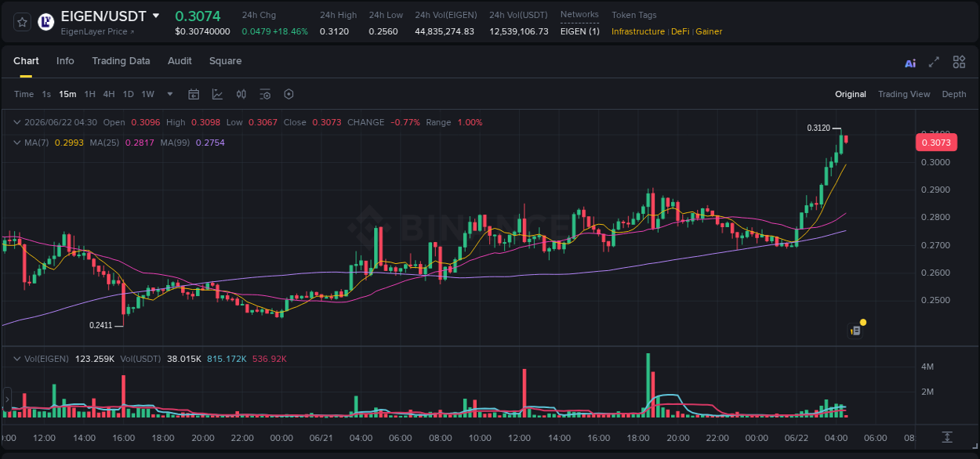Click the 0.3120 high price marker
Viewport: 980px width, 459px height.
click(x=818, y=128)
